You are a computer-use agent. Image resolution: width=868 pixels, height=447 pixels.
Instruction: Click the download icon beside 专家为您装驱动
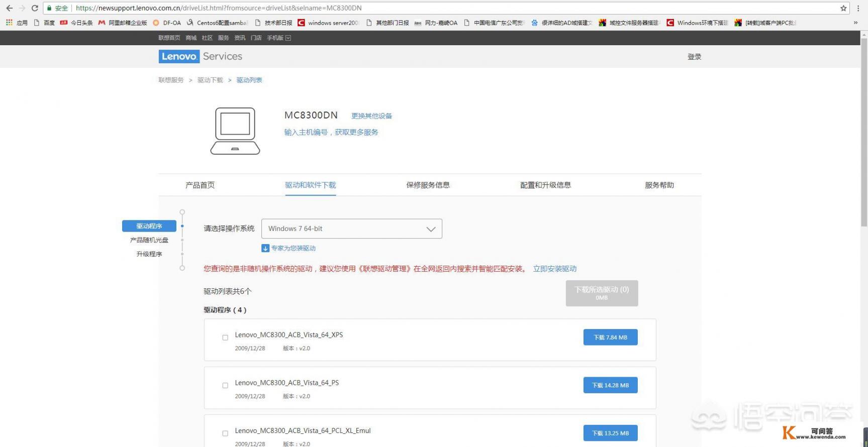click(x=265, y=248)
